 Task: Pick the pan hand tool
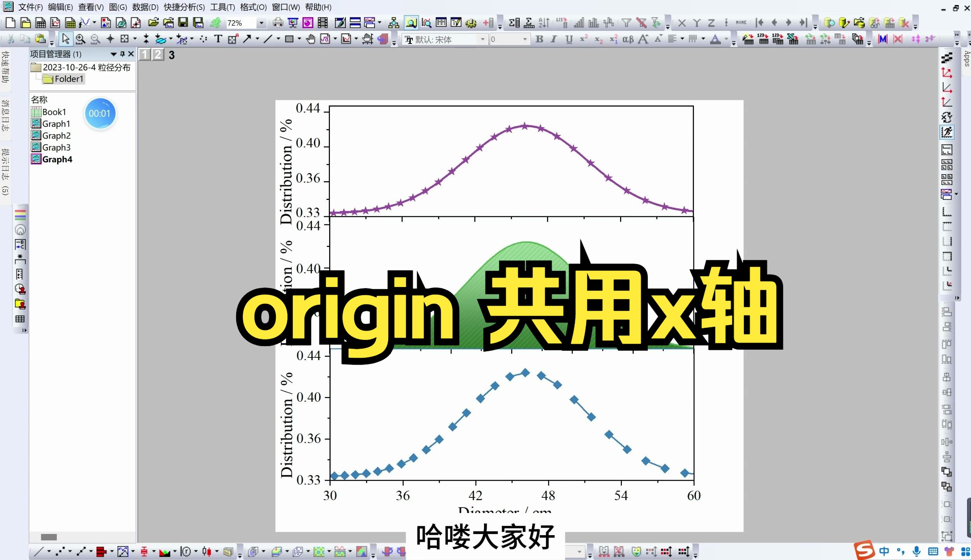pos(310,39)
